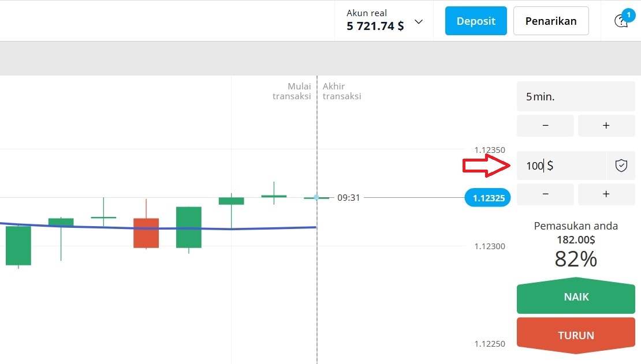Select the blue 1.12325 price label
This screenshot has height=364, width=641.
click(x=487, y=197)
